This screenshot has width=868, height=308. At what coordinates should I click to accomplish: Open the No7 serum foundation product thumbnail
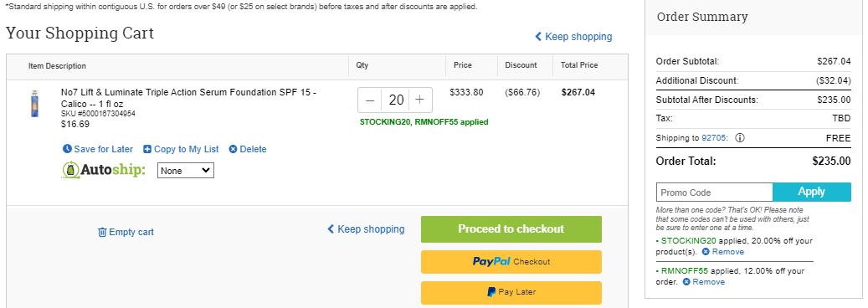click(35, 104)
